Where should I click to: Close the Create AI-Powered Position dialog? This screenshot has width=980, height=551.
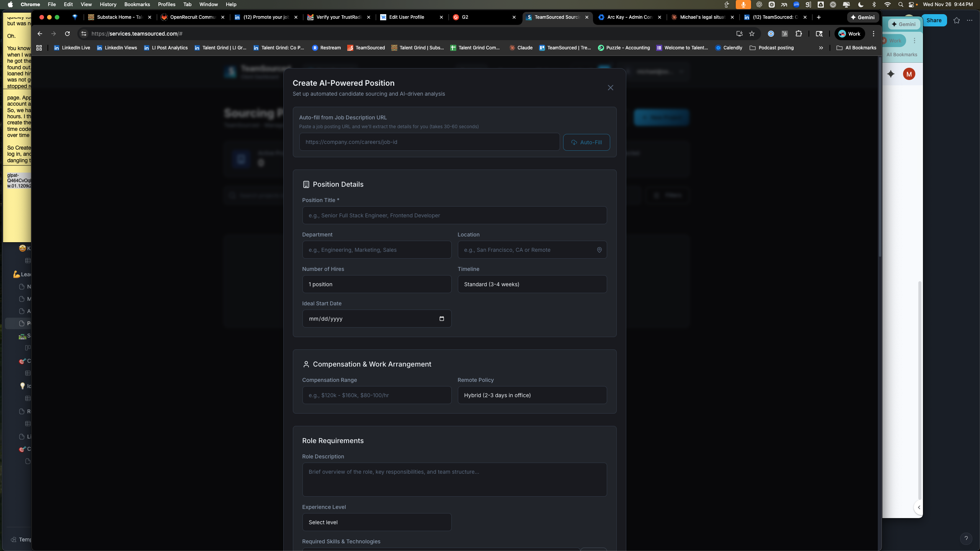610,88
